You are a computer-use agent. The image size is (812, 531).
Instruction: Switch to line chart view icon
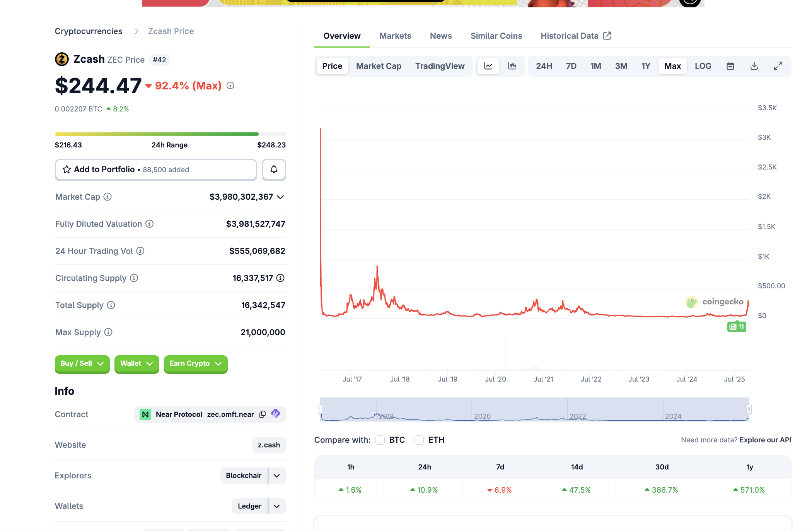click(x=488, y=66)
